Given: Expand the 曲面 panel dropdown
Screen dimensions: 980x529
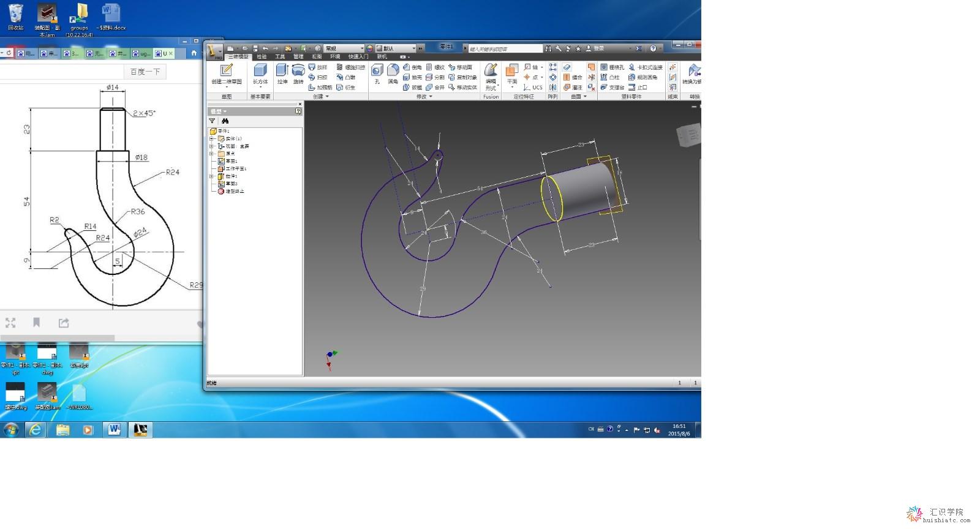Looking at the screenshot, I should [579, 96].
